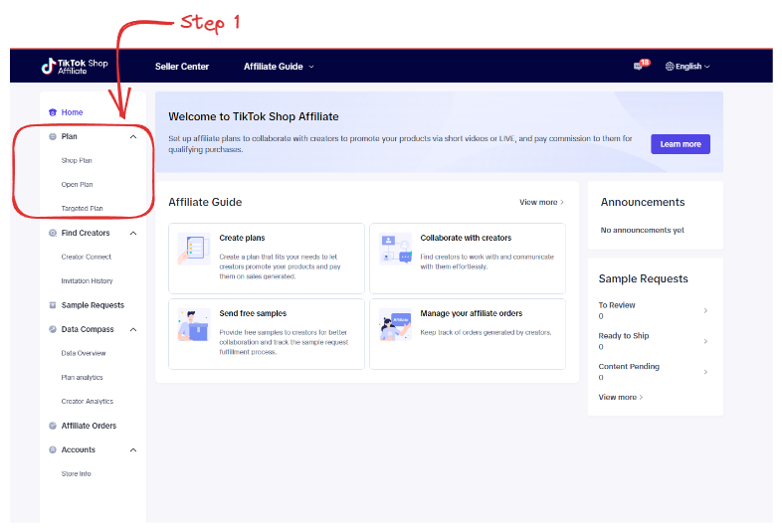Open Manage your affiliate orders card title
Image resolution: width=782 pixels, height=532 pixels.
point(472,313)
